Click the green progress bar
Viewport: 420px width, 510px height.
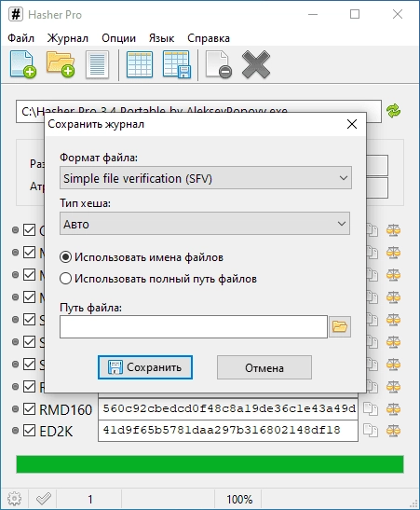pyautogui.click(x=210, y=464)
